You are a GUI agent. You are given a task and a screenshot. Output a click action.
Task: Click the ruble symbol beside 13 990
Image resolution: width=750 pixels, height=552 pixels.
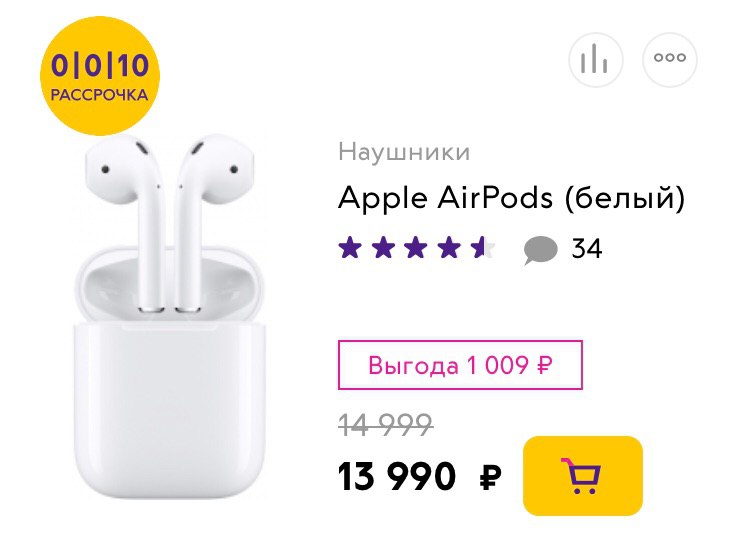[x=491, y=477]
